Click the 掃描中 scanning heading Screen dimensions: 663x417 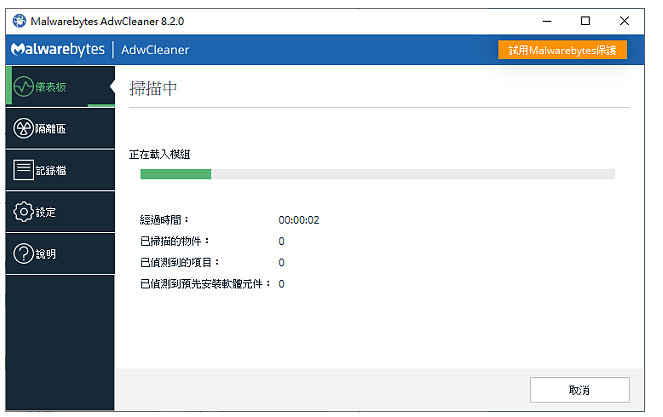click(x=153, y=88)
